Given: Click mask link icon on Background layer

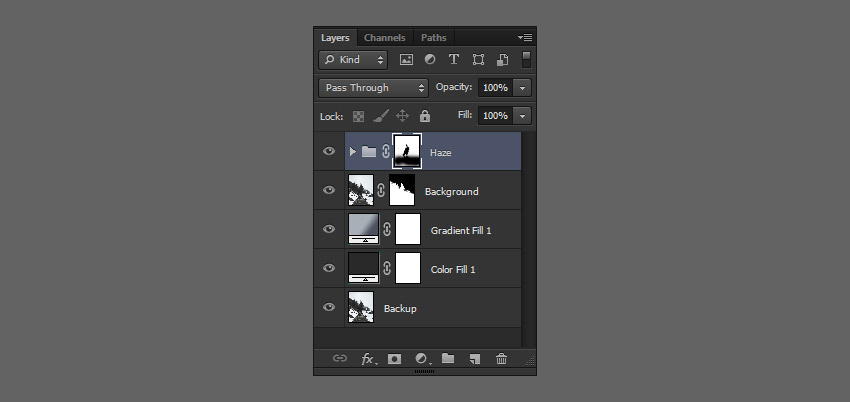Looking at the screenshot, I should (381, 190).
